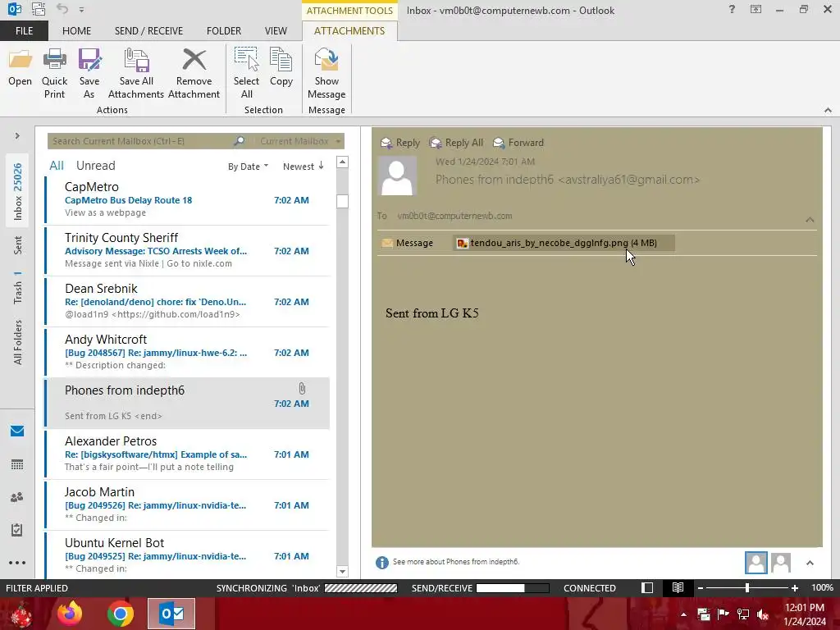Open Mail view from the navigation bar

tap(17, 431)
